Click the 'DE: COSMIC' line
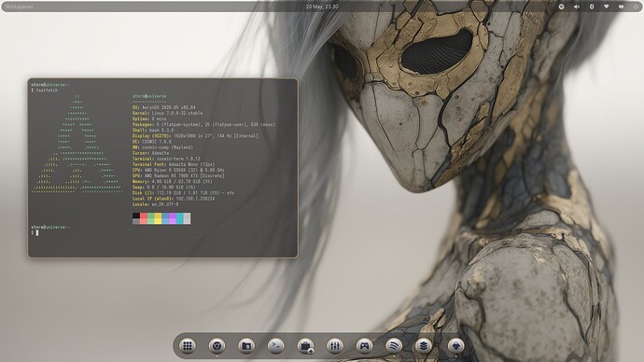Image resolution: width=644 pixels, height=362 pixels. coord(152,142)
